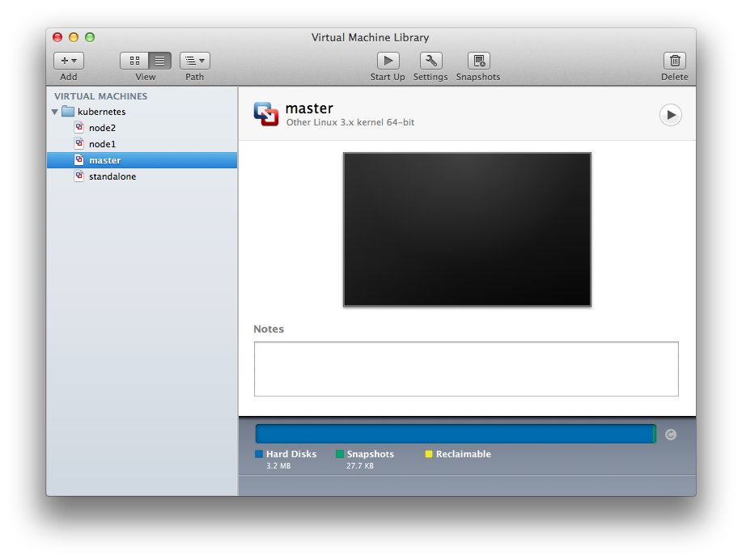Click the round play button beside master
The image size is (742, 560).
point(671,115)
